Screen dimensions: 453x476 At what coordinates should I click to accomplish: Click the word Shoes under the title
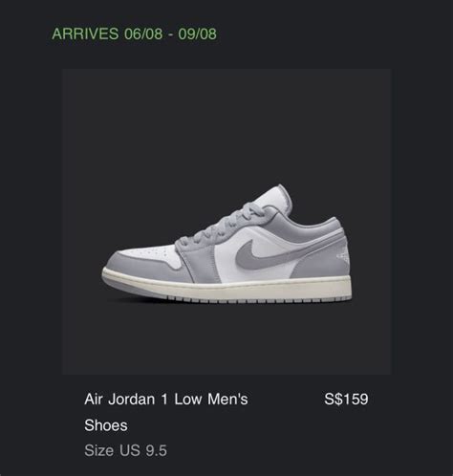point(106,425)
